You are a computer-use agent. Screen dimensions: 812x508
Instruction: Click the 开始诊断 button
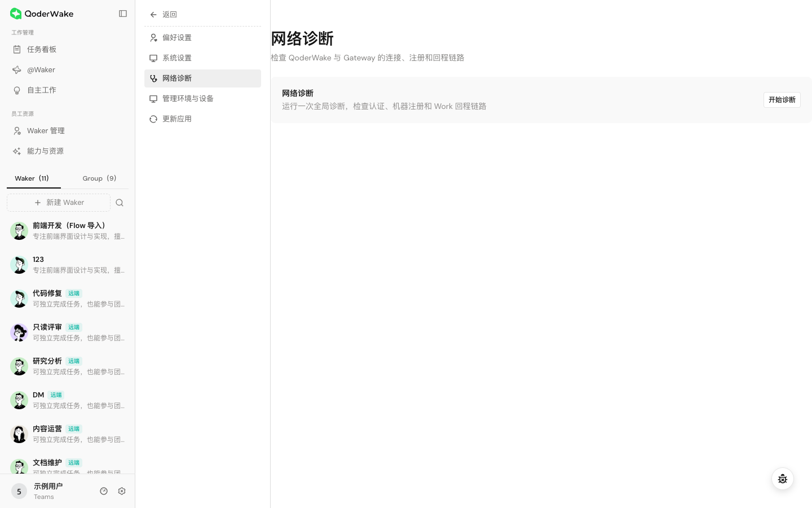coord(782,100)
